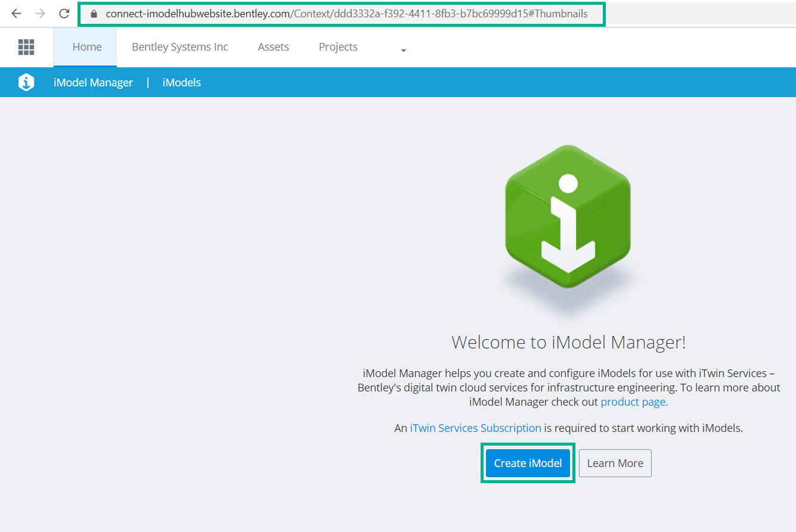Click the iModel Manager logo icon
Viewport: 796px width, 532px height.
click(26, 82)
